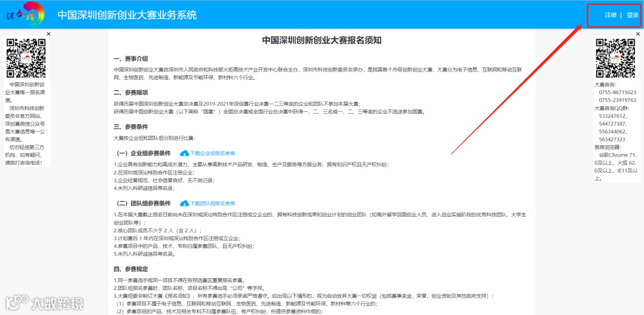Click line 企业经营规范、社会信誉良好
The width and height of the screenshot is (644, 315).
165,180
